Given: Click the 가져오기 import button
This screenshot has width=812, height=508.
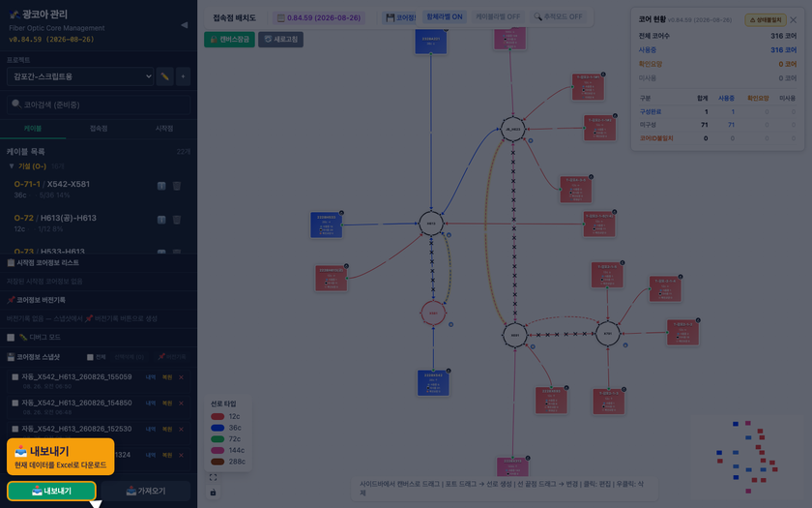Looking at the screenshot, I should pos(146,491).
